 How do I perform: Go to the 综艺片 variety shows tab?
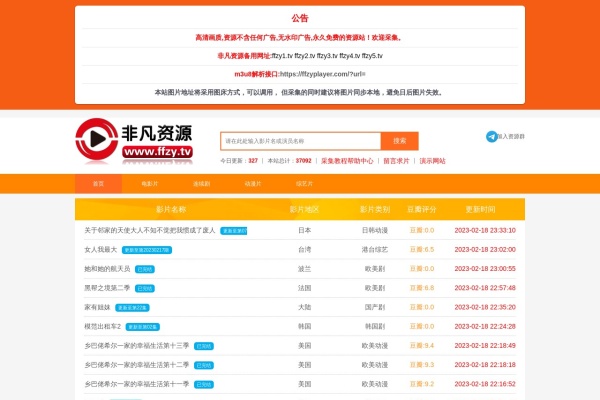click(304, 184)
